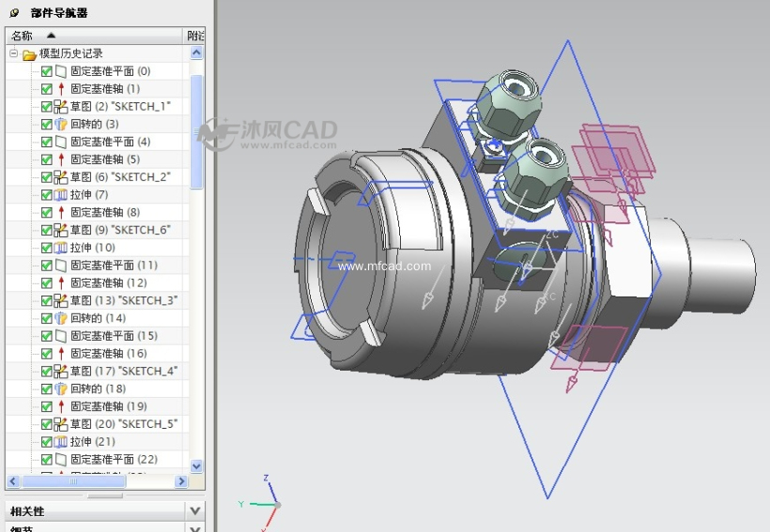Click the plane icon of 固定基准平面 (22)
Image resolution: width=770 pixels, height=532 pixels.
(x=60, y=460)
